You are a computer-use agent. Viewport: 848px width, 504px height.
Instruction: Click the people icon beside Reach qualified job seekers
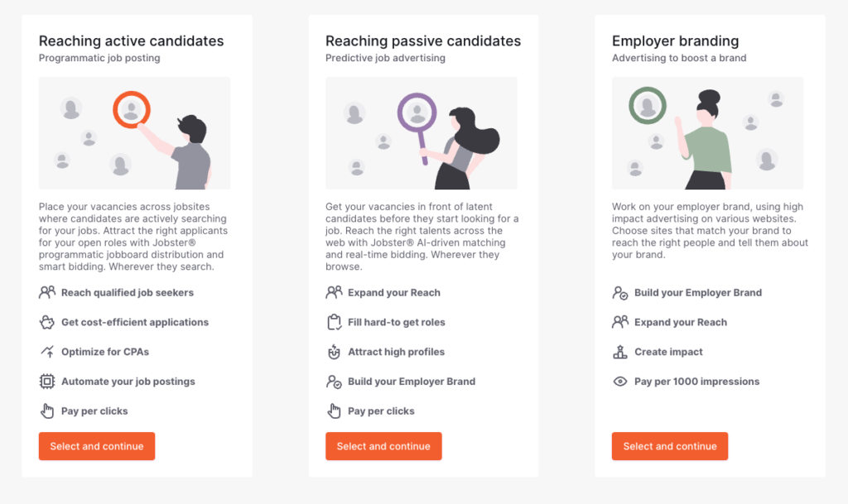click(x=47, y=292)
